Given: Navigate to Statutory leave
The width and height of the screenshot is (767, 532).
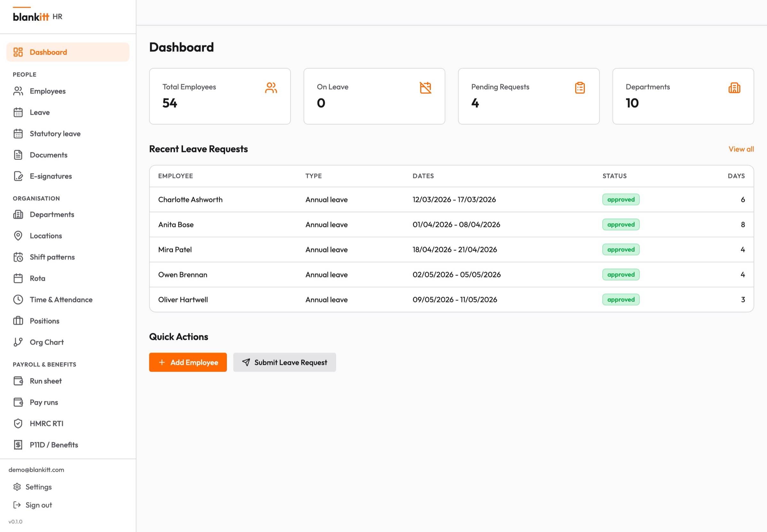Looking at the screenshot, I should coord(68,134).
